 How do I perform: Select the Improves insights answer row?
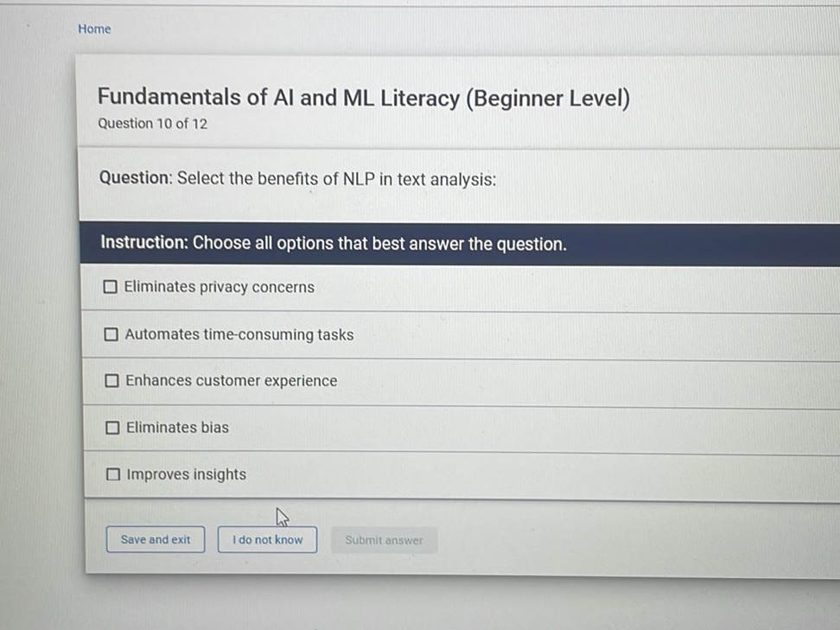[346, 474]
